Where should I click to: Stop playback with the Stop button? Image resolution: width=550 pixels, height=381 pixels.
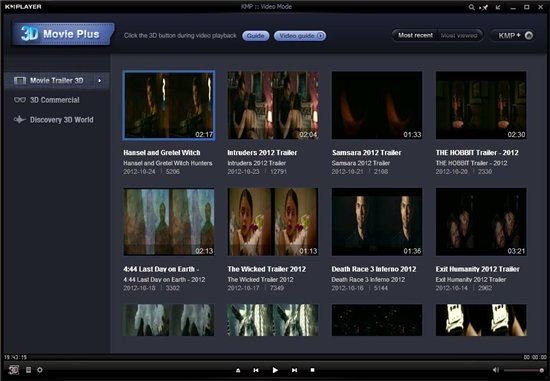click(312, 370)
